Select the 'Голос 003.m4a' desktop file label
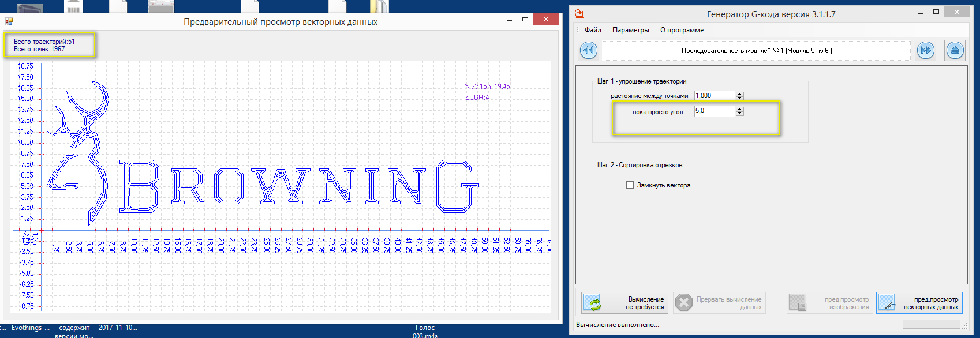Image resolution: width=980 pixels, height=338 pixels. (x=425, y=331)
